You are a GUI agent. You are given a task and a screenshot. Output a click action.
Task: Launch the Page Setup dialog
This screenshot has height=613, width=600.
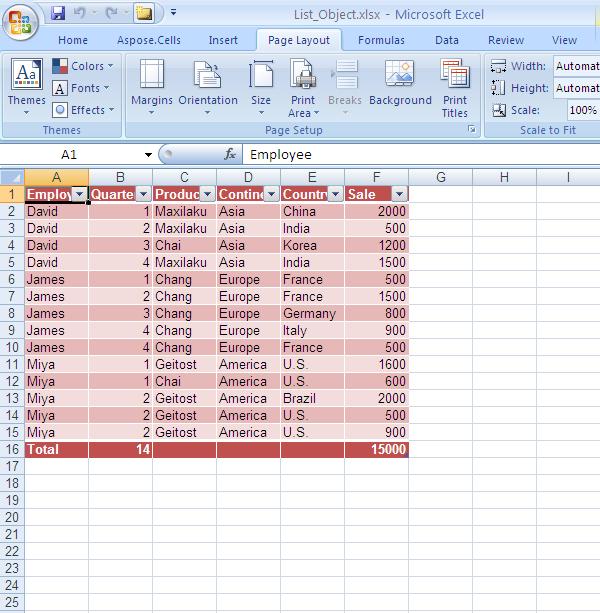coord(472,129)
